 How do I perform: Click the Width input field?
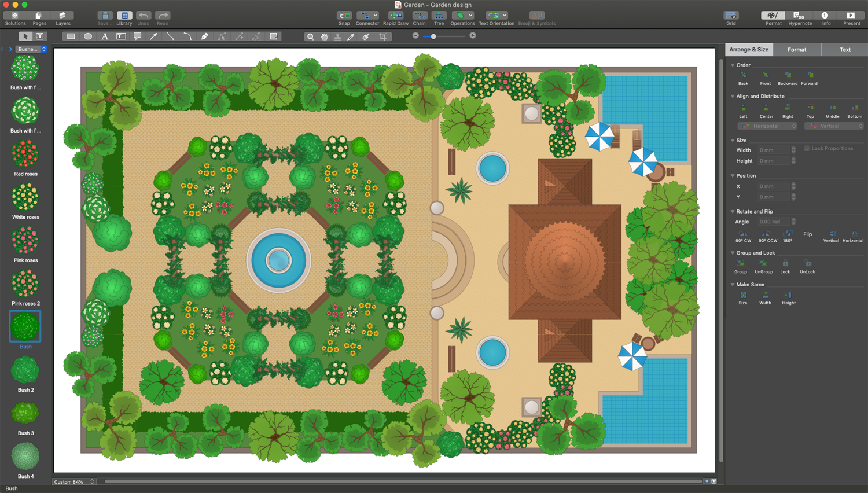tap(774, 150)
